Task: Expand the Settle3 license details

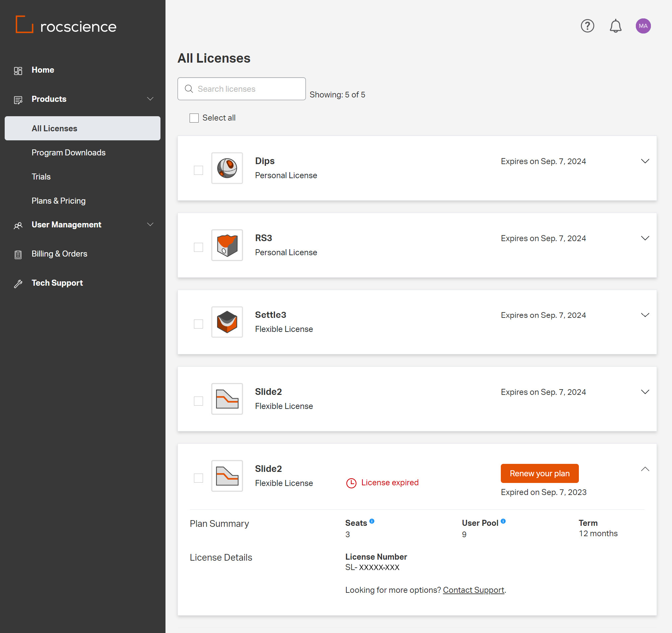Action: point(645,315)
